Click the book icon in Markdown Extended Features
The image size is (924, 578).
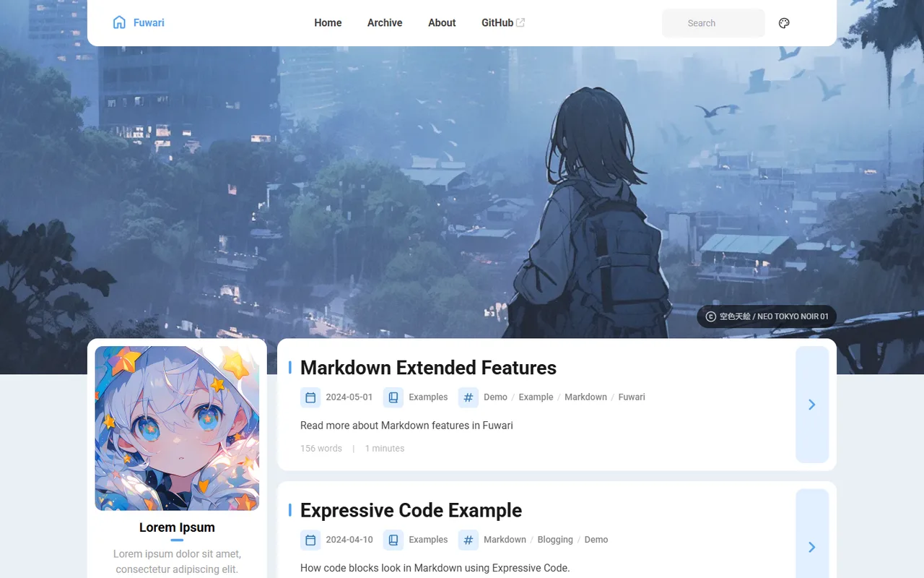(393, 397)
